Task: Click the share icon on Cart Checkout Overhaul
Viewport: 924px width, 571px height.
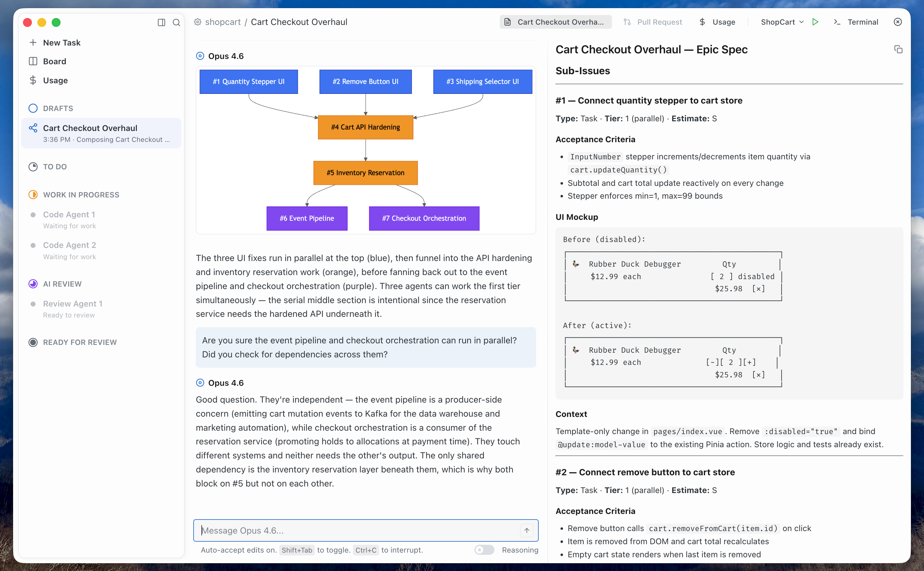Action: coord(33,128)
